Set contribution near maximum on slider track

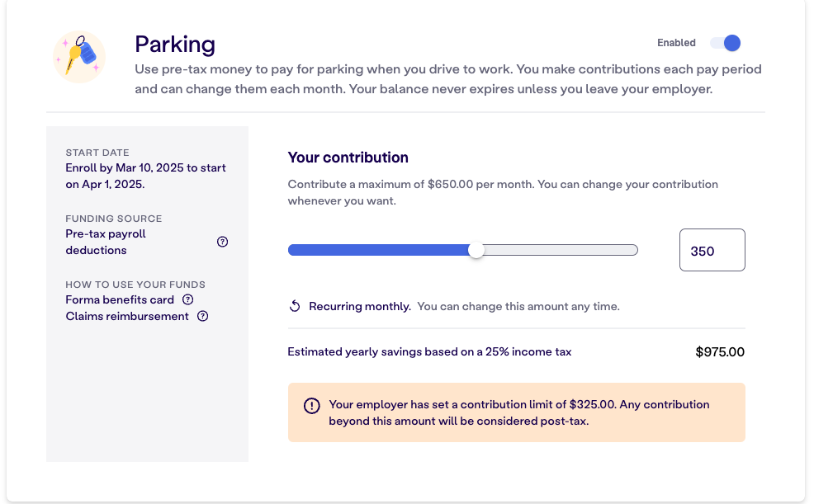point(623,250)
